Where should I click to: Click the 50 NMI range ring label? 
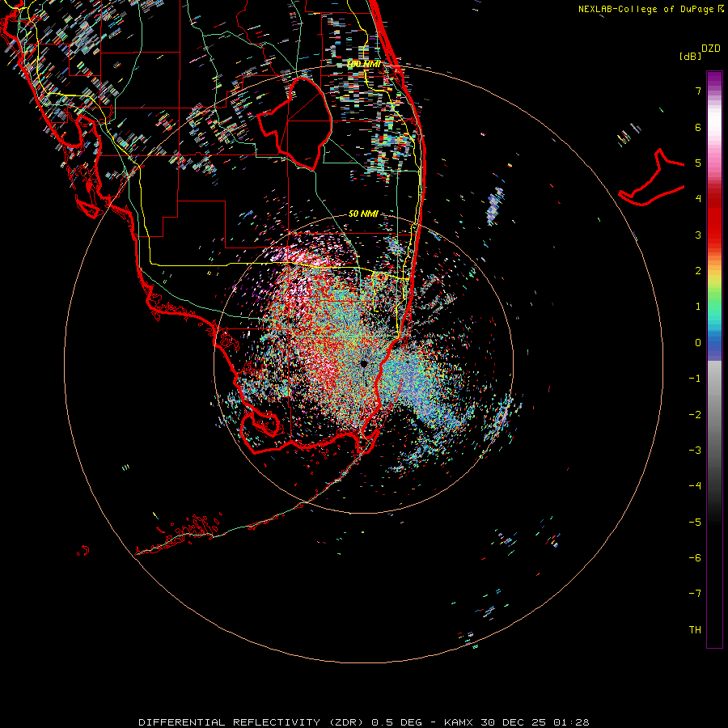click(363, 214)
